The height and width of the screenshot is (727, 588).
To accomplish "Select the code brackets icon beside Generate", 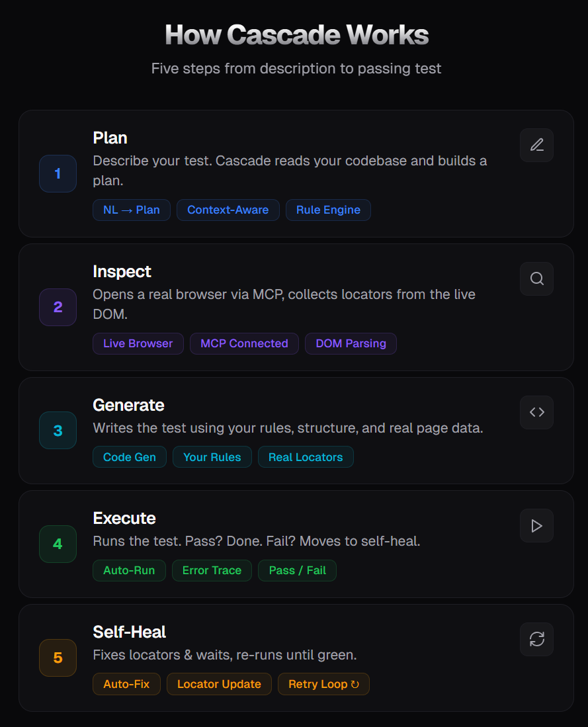I will click(536, 412).
